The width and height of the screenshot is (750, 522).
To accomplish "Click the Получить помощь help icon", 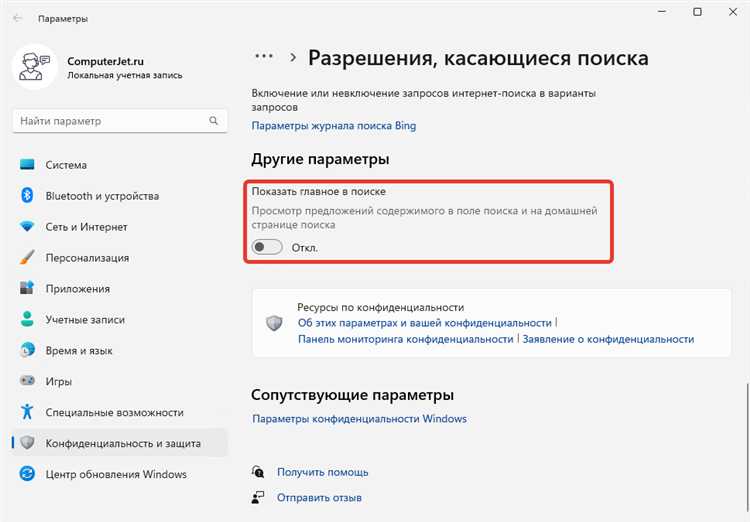I will [x=258, y=472].
